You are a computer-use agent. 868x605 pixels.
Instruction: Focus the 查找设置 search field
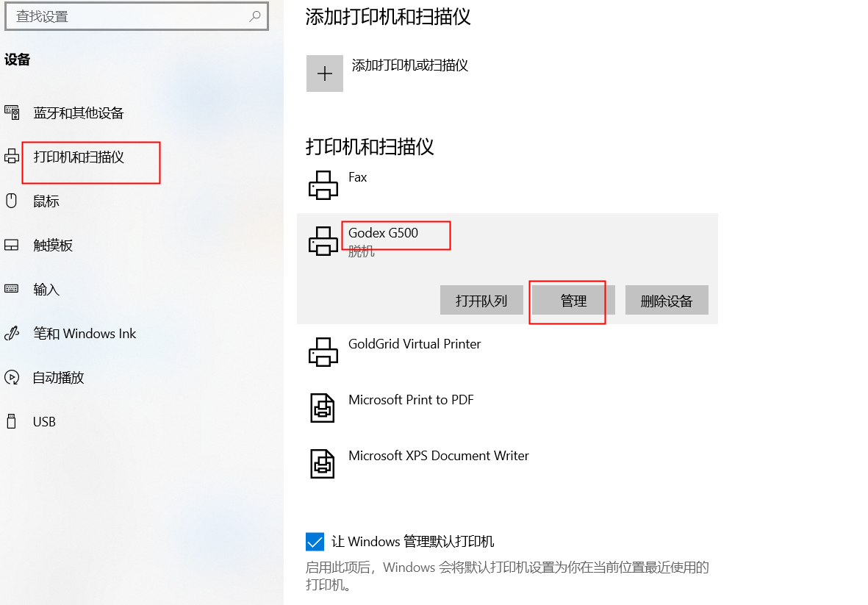(x=136, y=16)
